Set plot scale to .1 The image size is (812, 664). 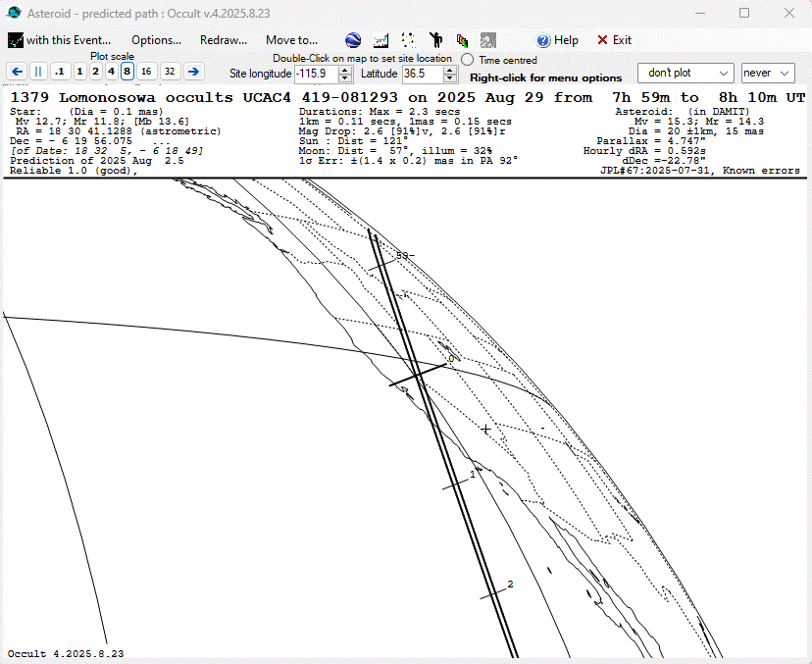[x=60, y=72]
